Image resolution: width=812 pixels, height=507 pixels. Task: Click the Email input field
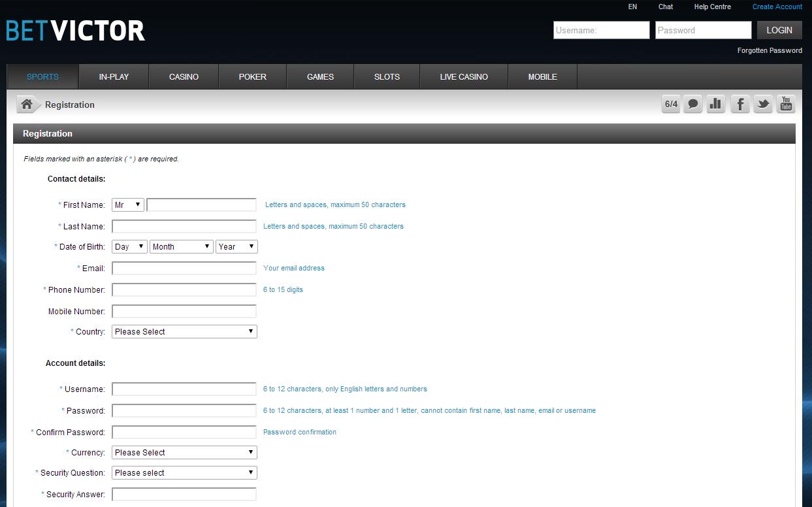pyautogui.click(x=184, y=269)
